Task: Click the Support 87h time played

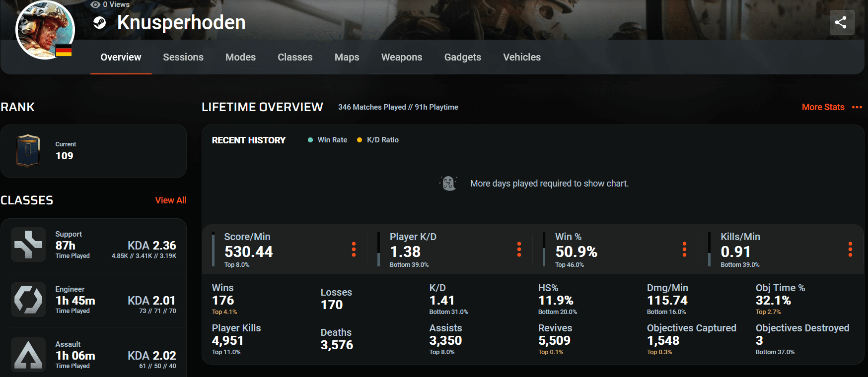Action: tap(66, 246)
